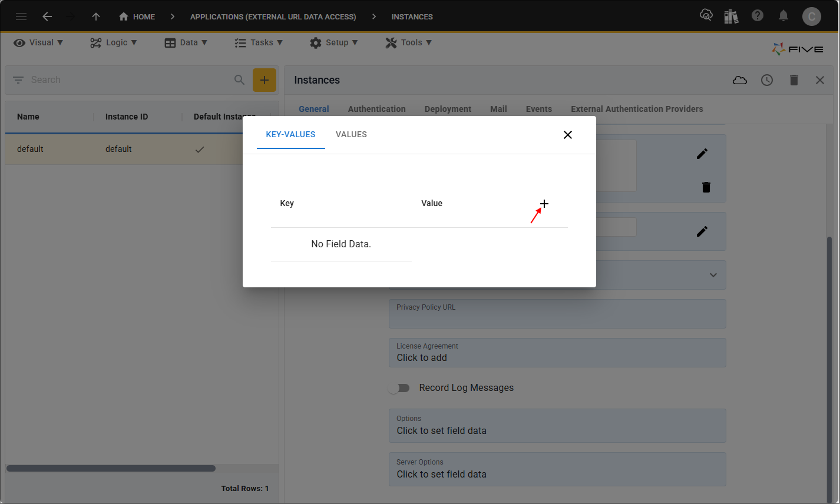
Task: Open the Data dropdown in the toolbar
Action: (x=186, y=42)
